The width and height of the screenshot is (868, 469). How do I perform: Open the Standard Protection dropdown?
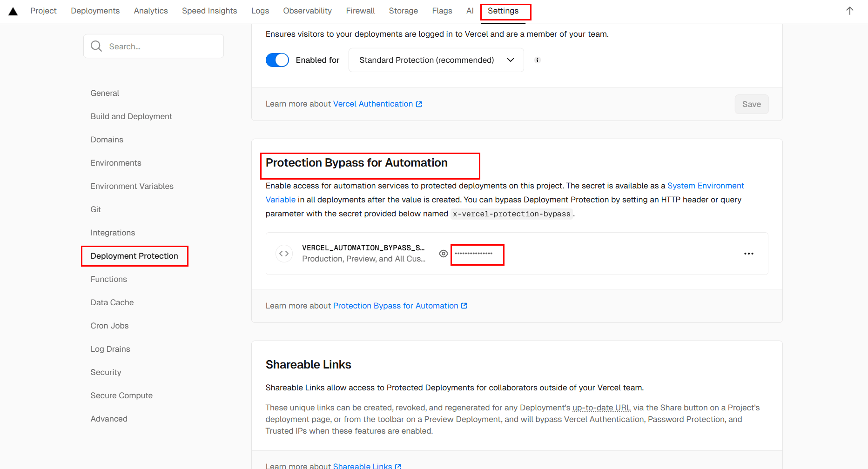coord(436,60)
